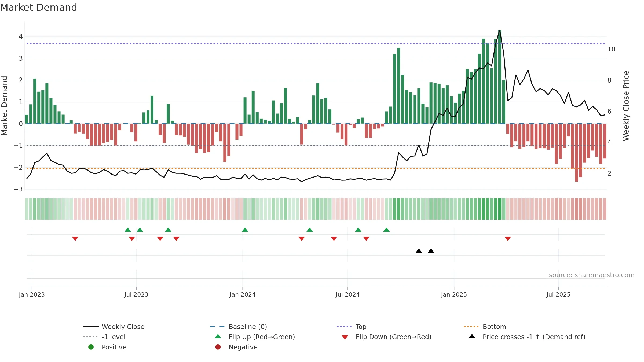This screenshot has height=362, width=644.
Task: Click flip-down marker in June 2024
Action: 334,239
